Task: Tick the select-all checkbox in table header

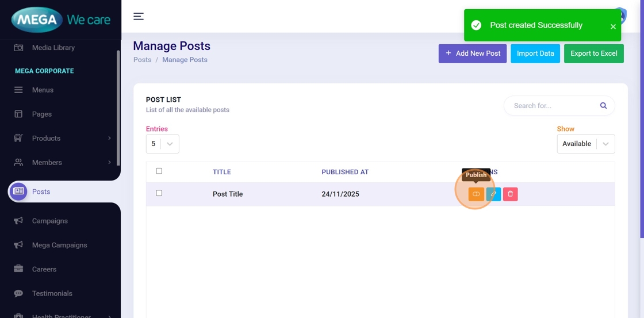Action: (x=159, y=171)
